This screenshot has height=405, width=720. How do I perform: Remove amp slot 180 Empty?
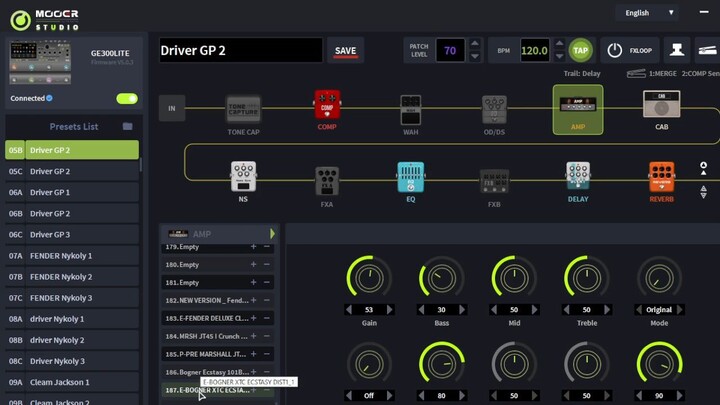coord(266,264)
